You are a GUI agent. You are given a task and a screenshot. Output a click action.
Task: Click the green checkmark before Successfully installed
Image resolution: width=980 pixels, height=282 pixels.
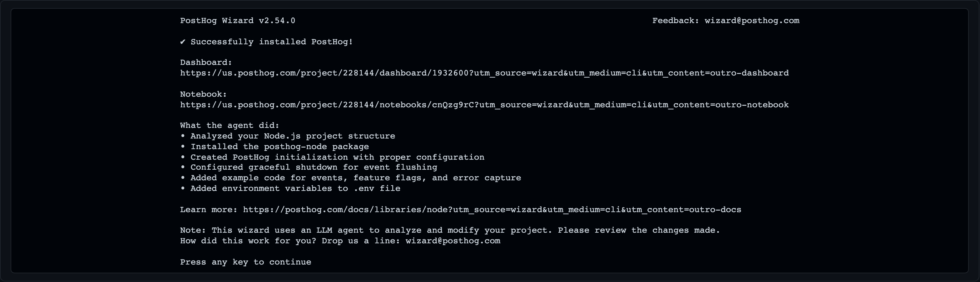coord(183,42)
